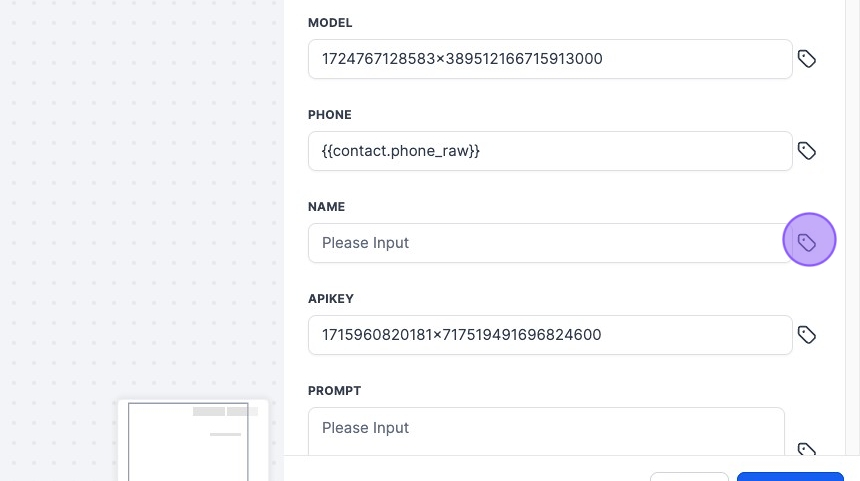Click the APIKEY field label
This screenshot has width=860, height=481.
coord(331,299)
